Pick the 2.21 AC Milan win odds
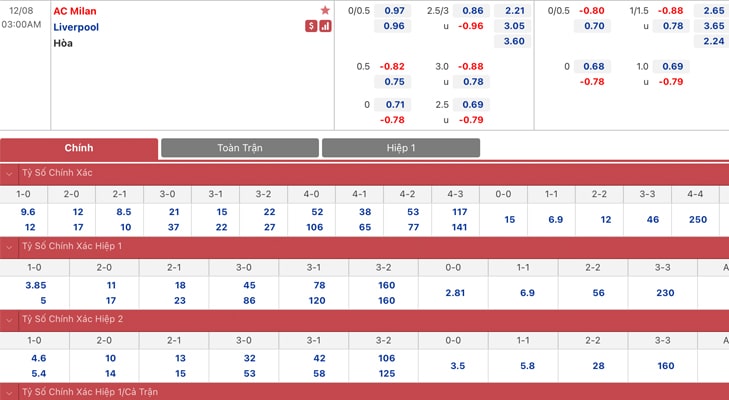The height and width of the screenshot is (400, 729). point(514,11)
